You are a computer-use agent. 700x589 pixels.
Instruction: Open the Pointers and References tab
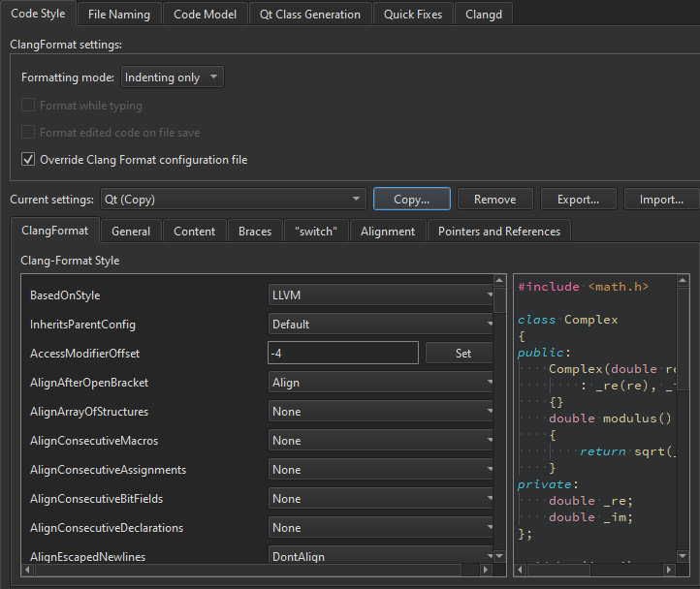coord(498,232)
